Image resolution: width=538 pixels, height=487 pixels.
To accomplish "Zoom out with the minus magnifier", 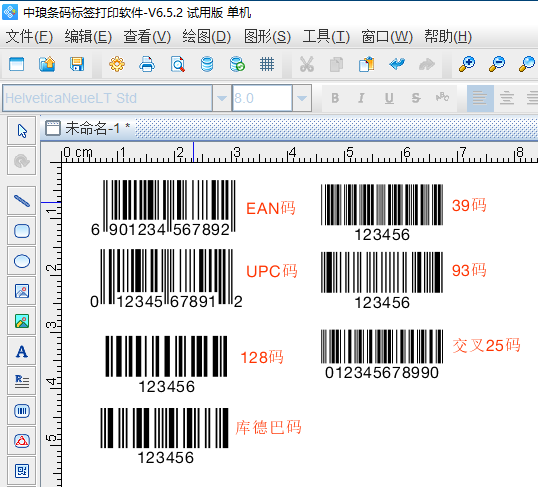I will pyautogui.click(x=497, y=64).
